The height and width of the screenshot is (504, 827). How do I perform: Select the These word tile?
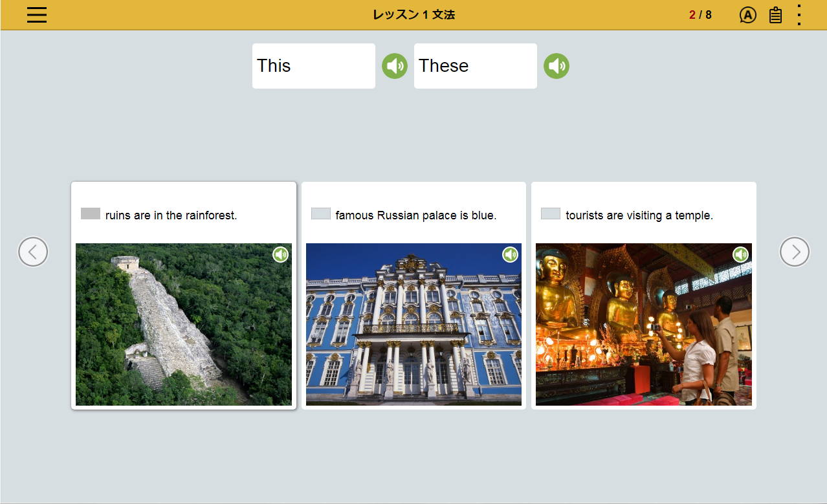pyautogui.click(x=475, y=66)
